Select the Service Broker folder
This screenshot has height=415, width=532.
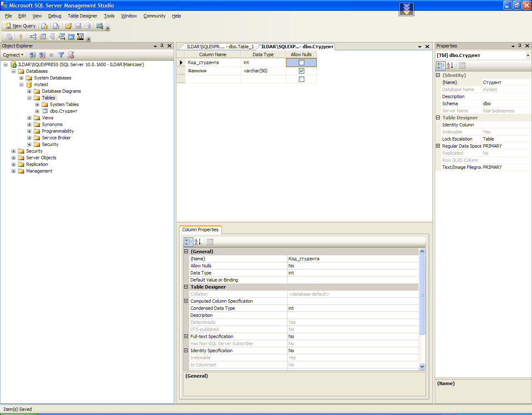click(x=56, y=138)
